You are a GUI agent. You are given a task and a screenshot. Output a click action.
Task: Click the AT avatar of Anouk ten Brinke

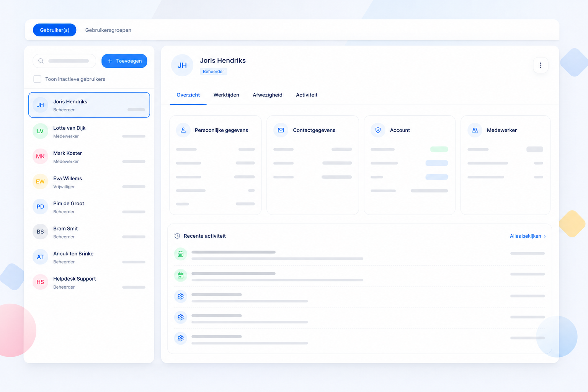pos(40,257)
